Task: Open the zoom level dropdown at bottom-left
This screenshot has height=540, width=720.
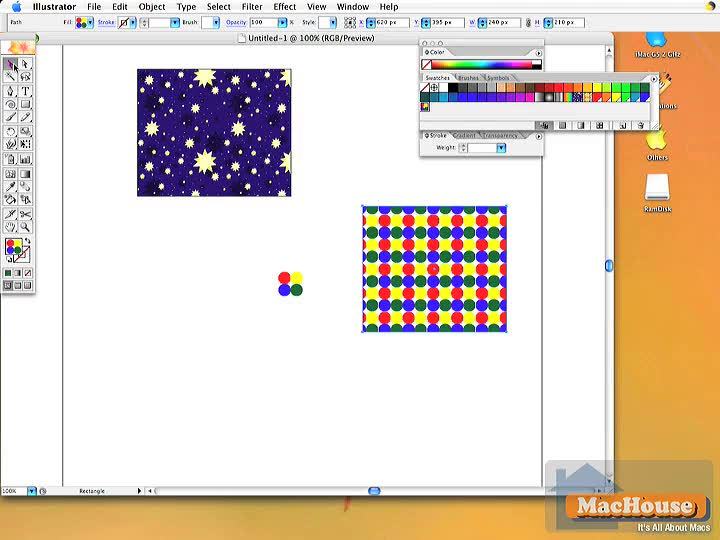Action: pyautogui.click(x=32, y=491)
